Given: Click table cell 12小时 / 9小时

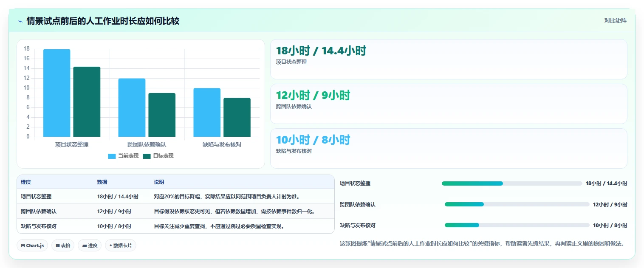Looking at the screenshot, I should pos(114,211).
